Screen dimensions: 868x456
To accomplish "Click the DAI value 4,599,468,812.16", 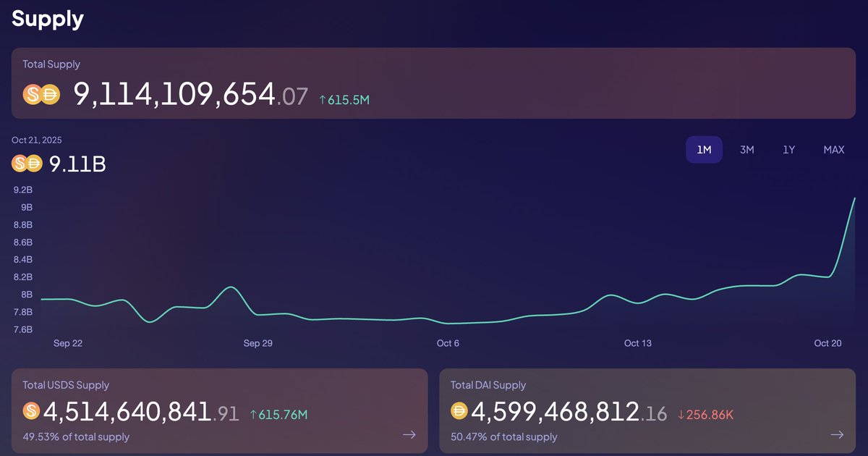I will (569, 413).
